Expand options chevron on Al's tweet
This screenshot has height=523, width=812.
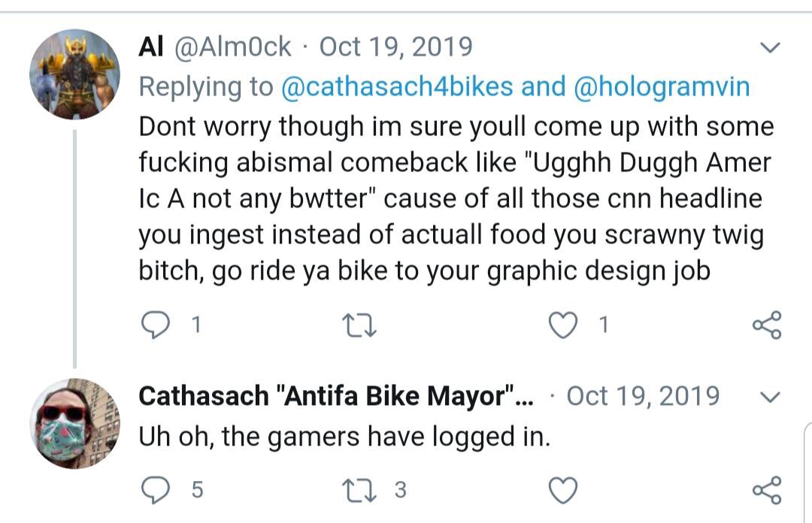coord(770,47)
